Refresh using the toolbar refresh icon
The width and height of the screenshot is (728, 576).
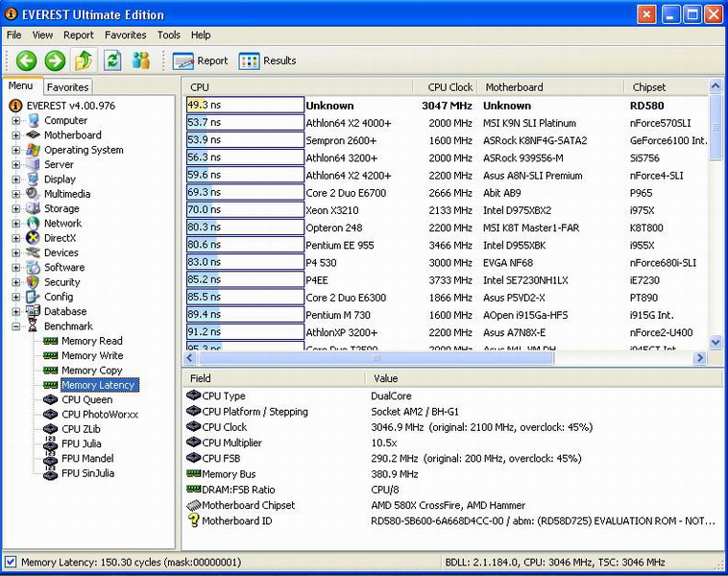click(112, 60)
